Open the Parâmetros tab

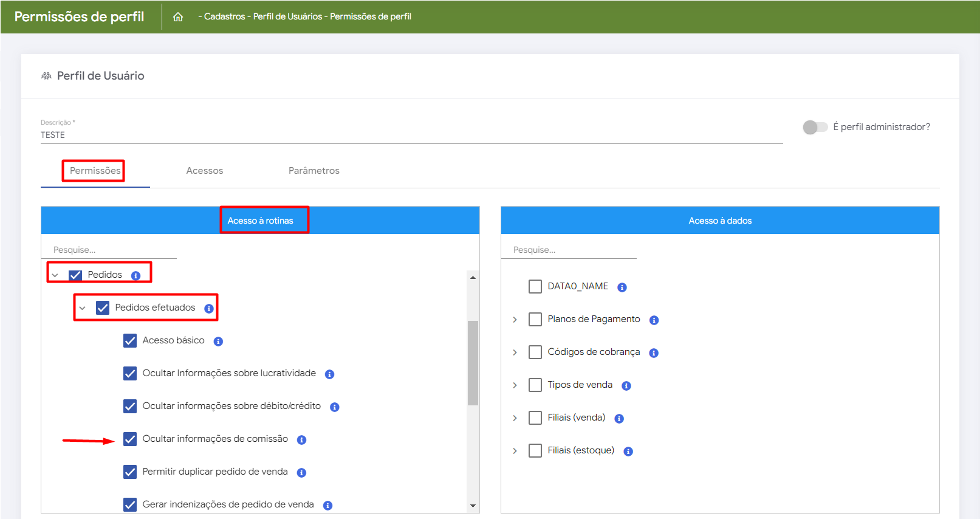click(314, 171)
